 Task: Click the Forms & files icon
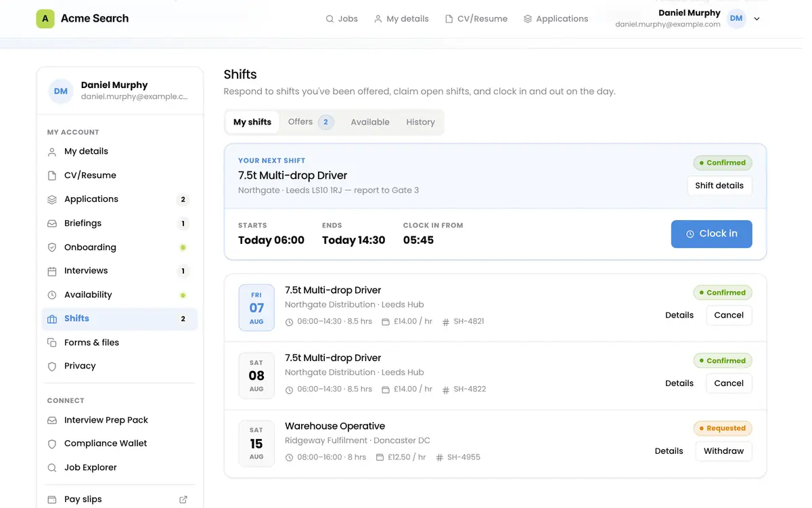[x=52, y=343]
